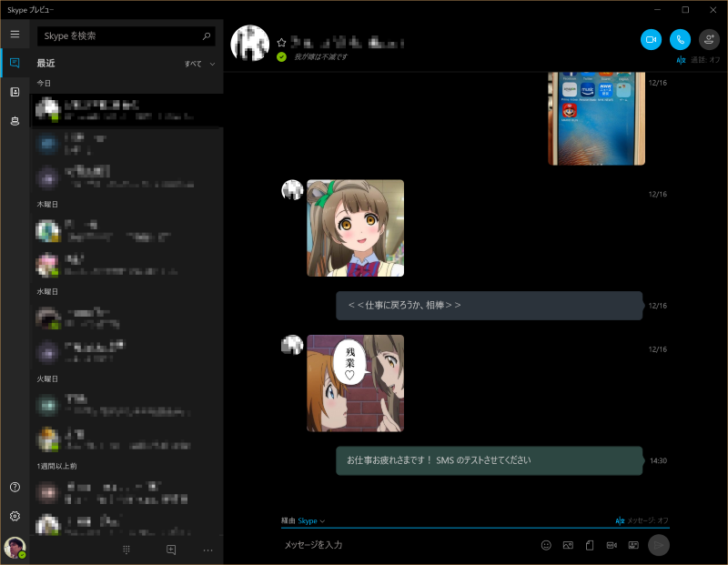Toggle call translation 通話: オフ
This screenshot has height=565, width=728.
[698, 60]
